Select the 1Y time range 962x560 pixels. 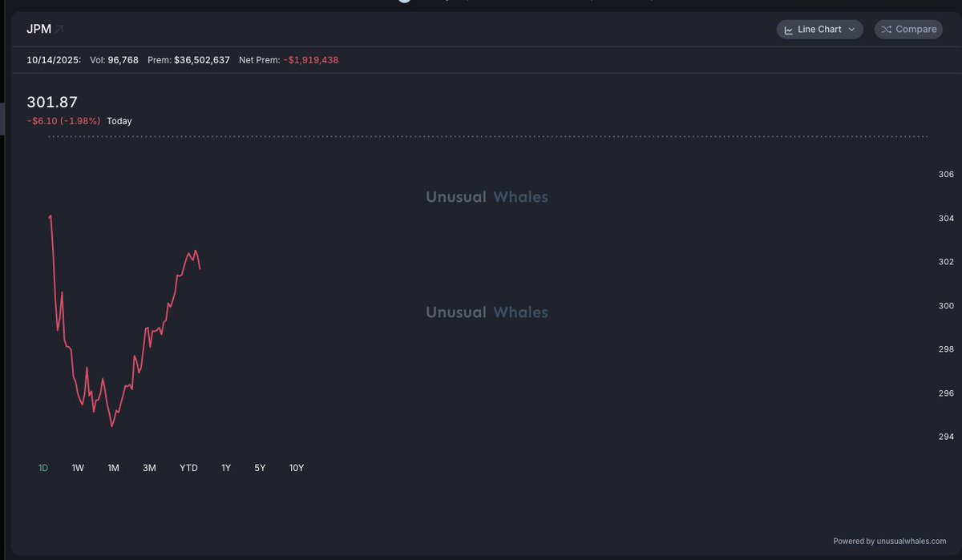[x=226, y=468]
